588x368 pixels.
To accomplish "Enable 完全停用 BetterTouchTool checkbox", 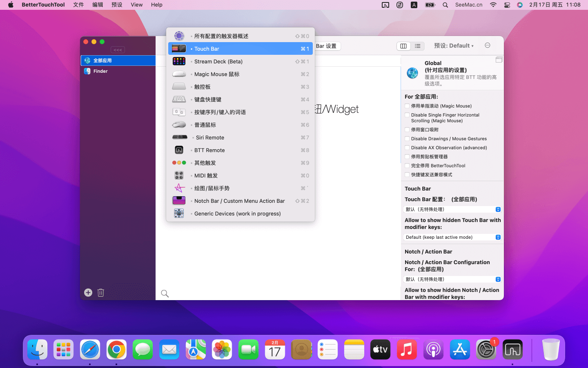I will coord(407,166).
